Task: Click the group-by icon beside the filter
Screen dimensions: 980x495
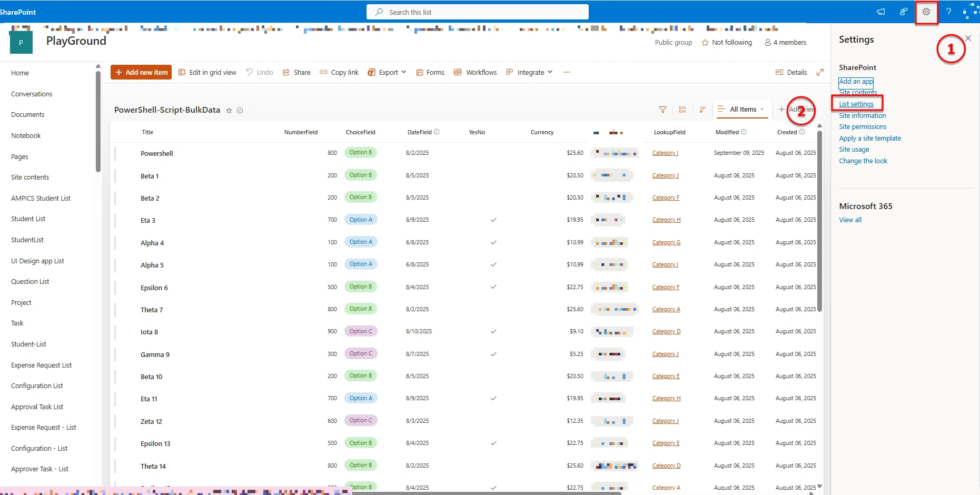Action: pyautogui.click(x=682, y=110)
